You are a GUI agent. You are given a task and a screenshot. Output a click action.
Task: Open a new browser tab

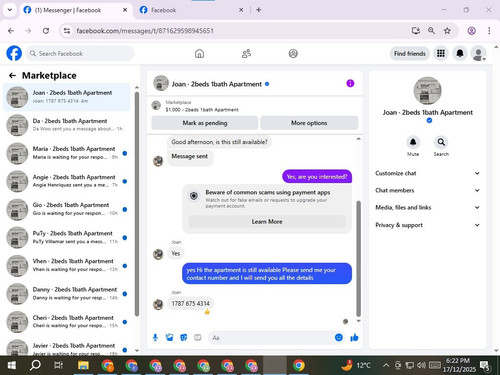(259, 10)
